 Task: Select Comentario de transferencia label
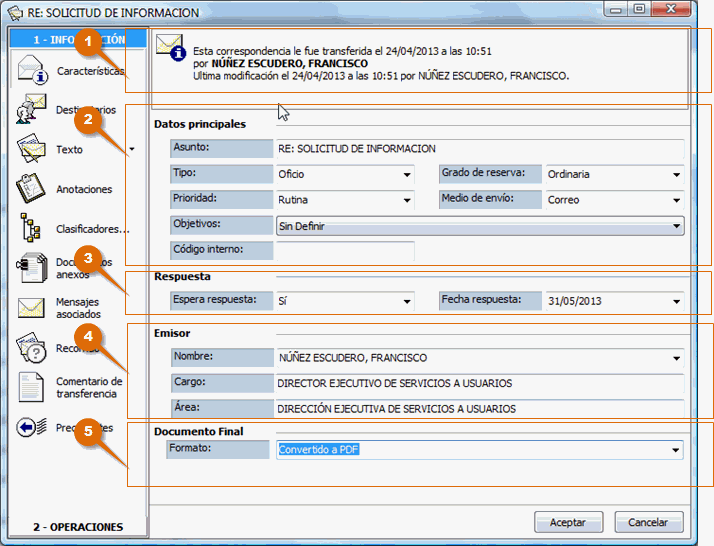pyautogui.click(x=89, y=387)
